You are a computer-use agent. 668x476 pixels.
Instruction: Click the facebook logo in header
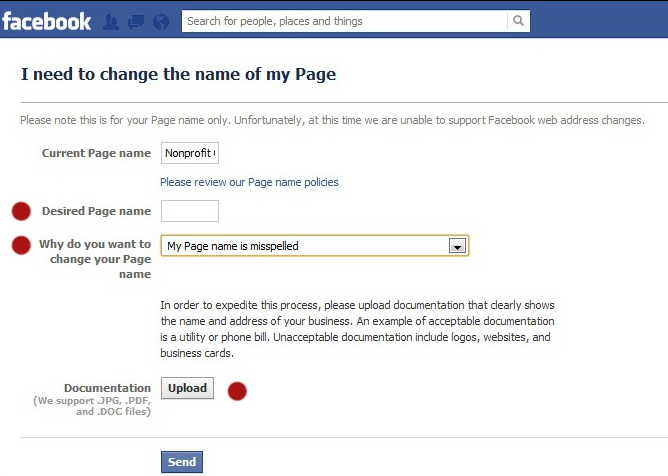46,21
